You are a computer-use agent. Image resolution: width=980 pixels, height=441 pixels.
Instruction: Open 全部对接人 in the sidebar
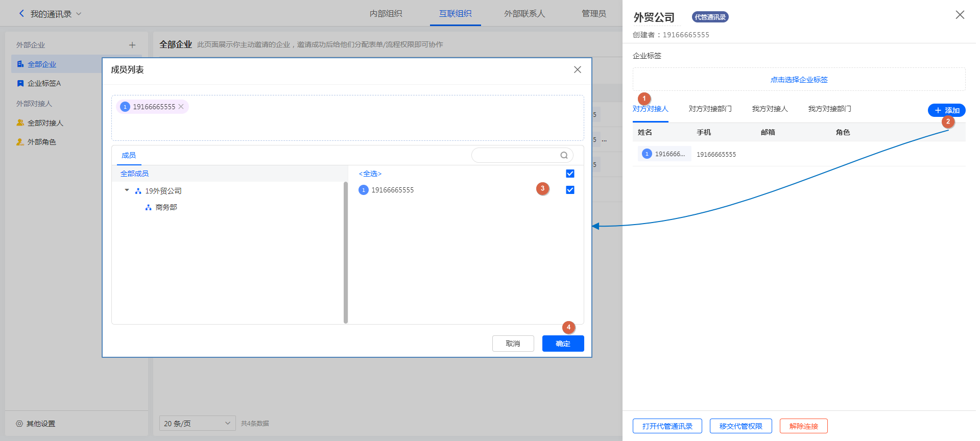45,123
